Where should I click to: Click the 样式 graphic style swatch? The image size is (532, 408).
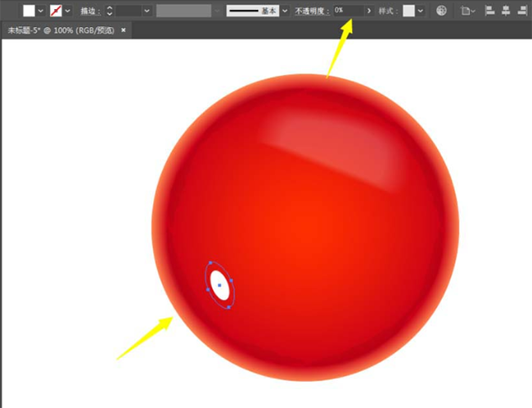pyautogui.click(x=408, y=11)
